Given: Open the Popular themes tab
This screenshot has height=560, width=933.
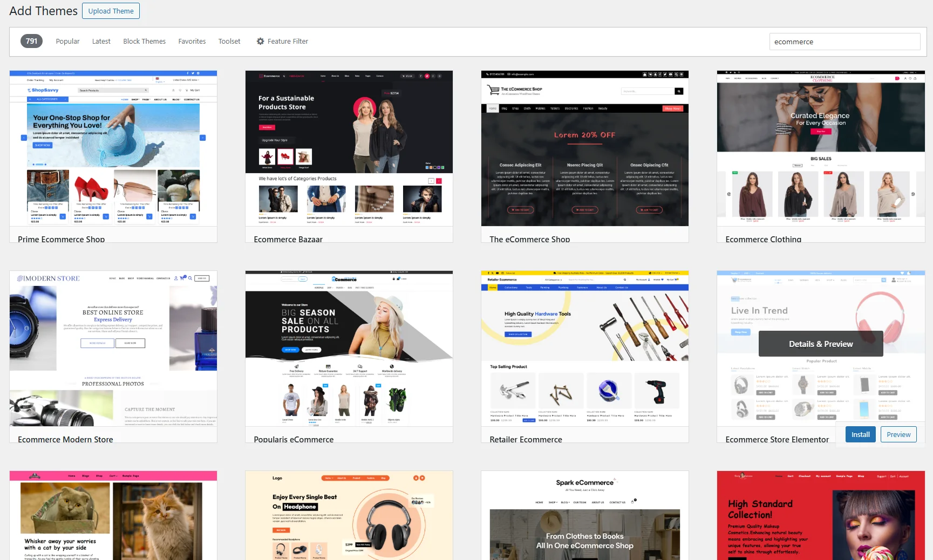Looking at the screenshot, I should [67, 41].
